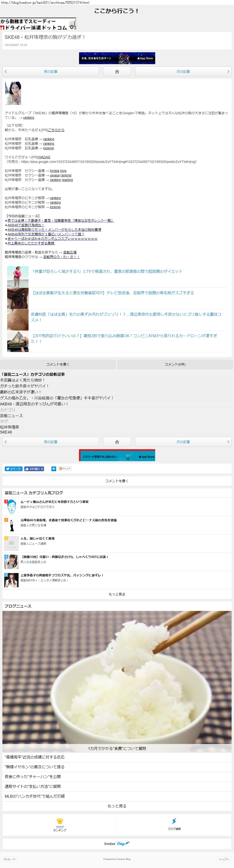Click もっと見る under ブログニュース
The height and width of the screenshot is (868, 234).
pos(117,806)
